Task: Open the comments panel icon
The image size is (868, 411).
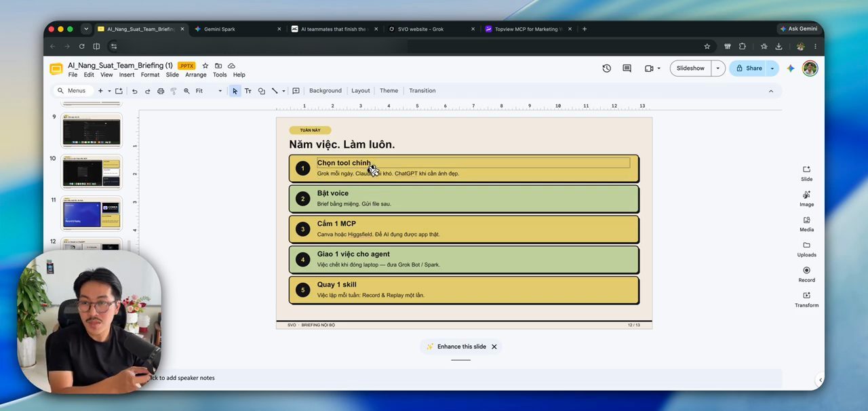Action: point(627,68)
